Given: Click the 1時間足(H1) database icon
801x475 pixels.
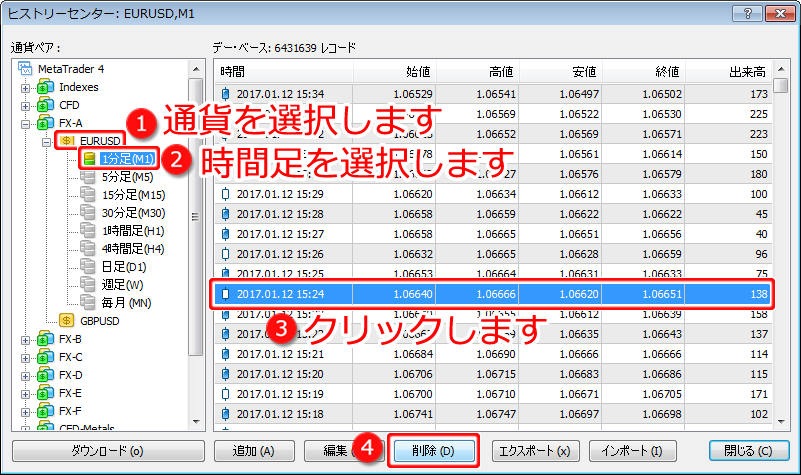Looking at the screenshot, I should coord(88,231).
